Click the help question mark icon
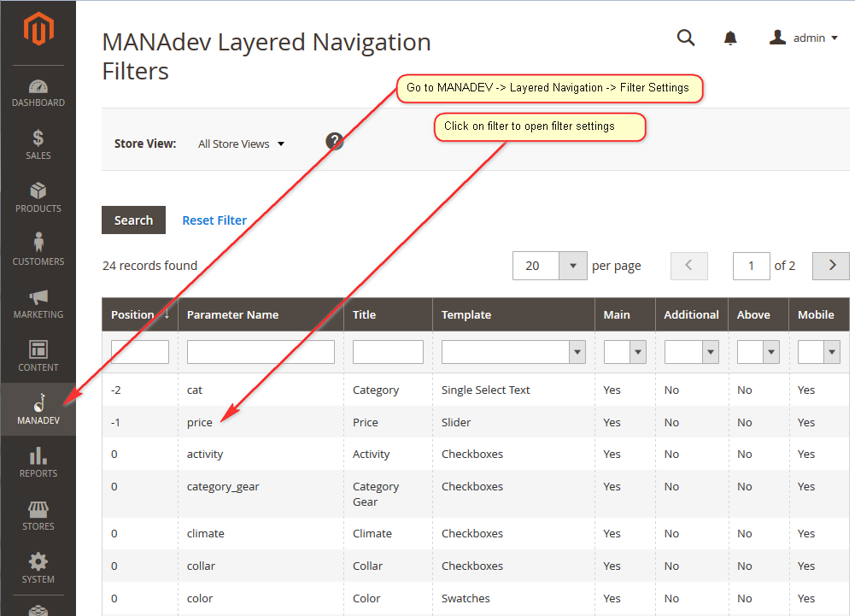Screen dimensions: 855x616 (x=334, y=141)
